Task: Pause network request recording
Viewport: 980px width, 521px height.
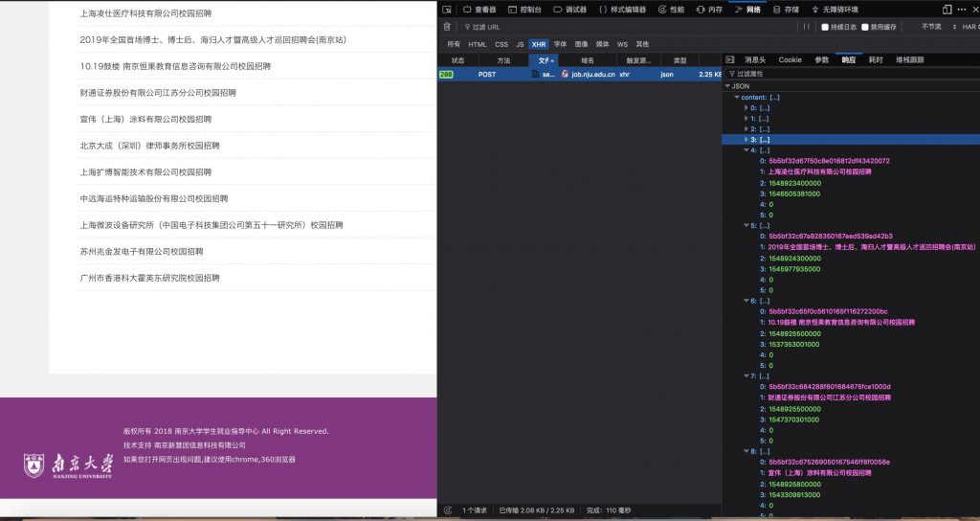Action: point(806,27)
